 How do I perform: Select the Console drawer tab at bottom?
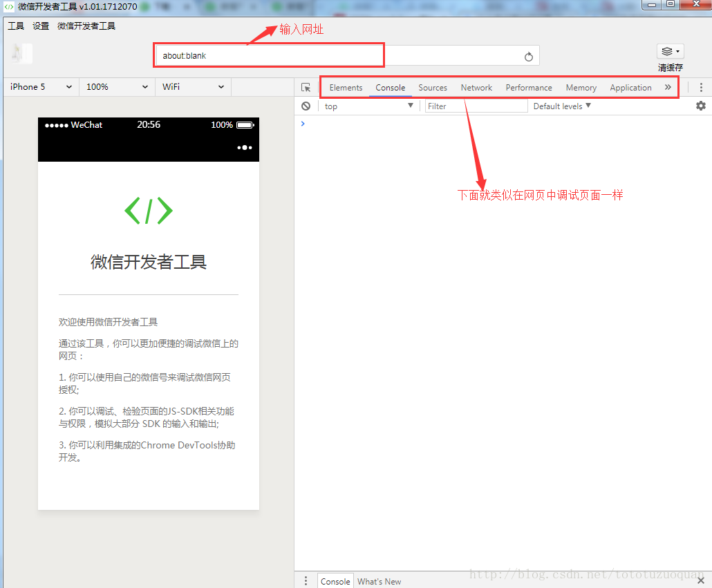[x=335, y=581]
